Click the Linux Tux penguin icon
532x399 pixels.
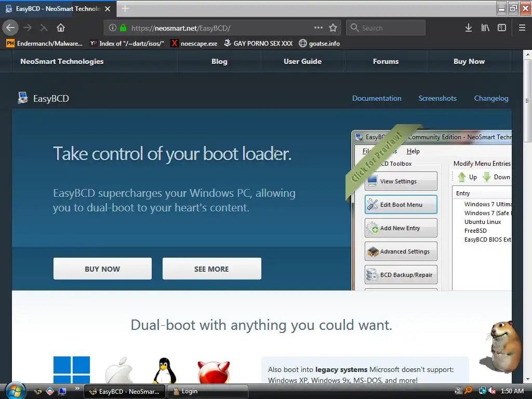point(165,371)
